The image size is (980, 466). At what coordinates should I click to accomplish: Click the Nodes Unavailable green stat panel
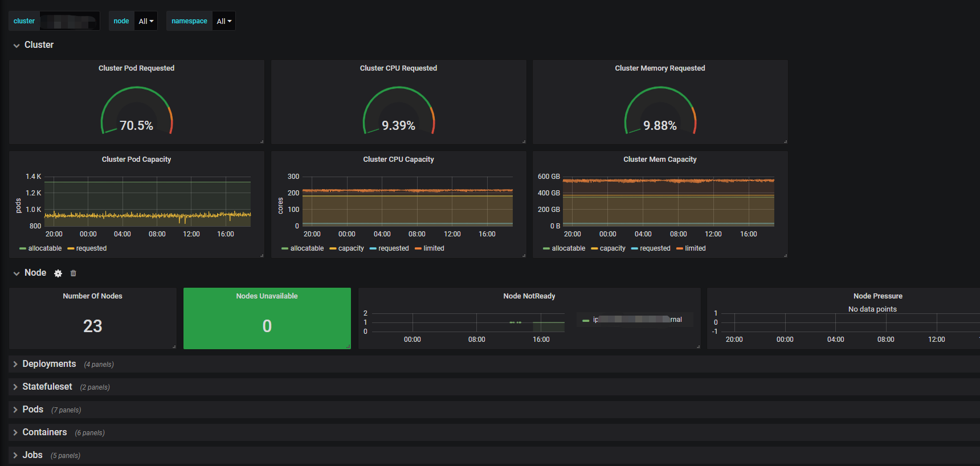(267, 318)
